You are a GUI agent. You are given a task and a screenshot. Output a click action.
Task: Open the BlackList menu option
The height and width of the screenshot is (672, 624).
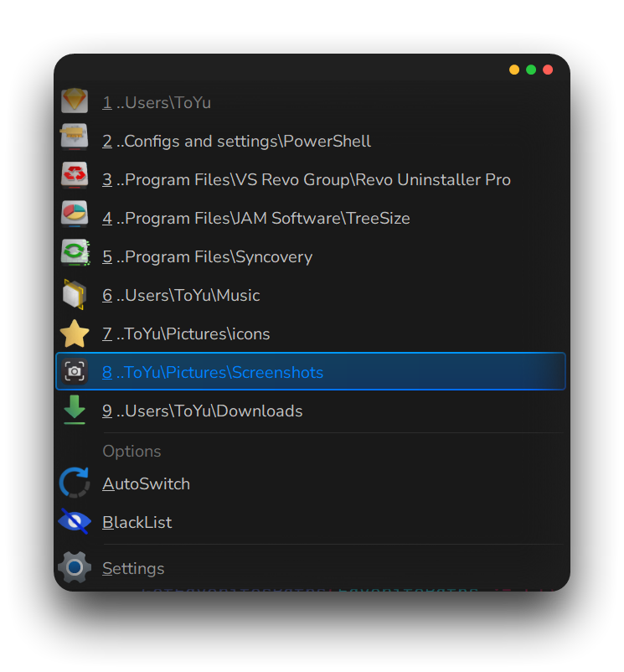tap(137, 523)
